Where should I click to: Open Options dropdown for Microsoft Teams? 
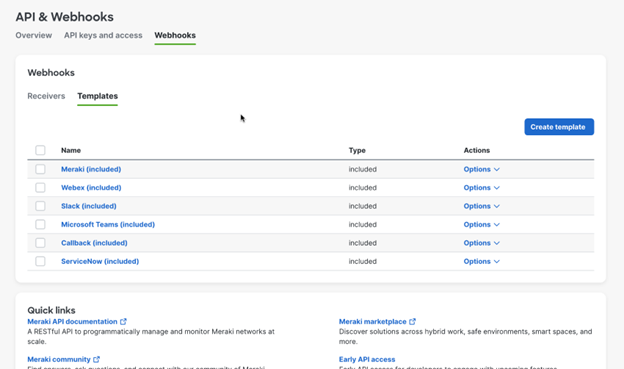coord(482,225)
